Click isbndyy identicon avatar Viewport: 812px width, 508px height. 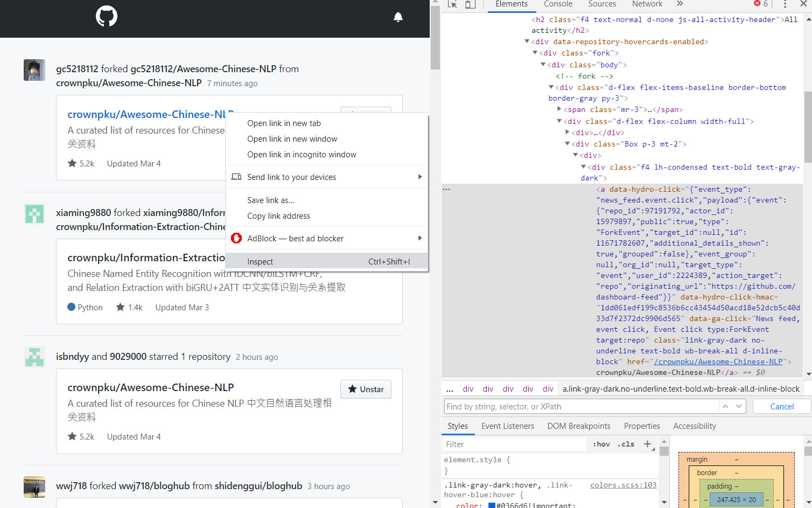(34, 357)
